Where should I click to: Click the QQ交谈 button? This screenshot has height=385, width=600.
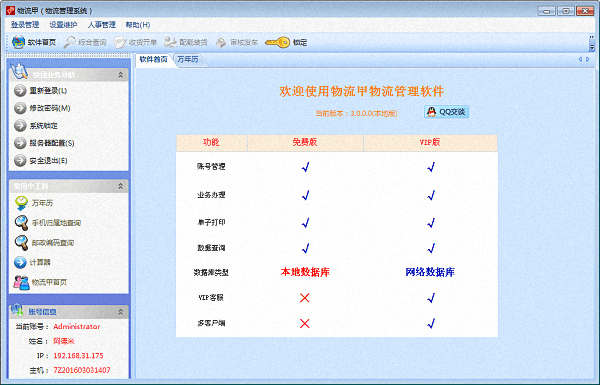446,112
